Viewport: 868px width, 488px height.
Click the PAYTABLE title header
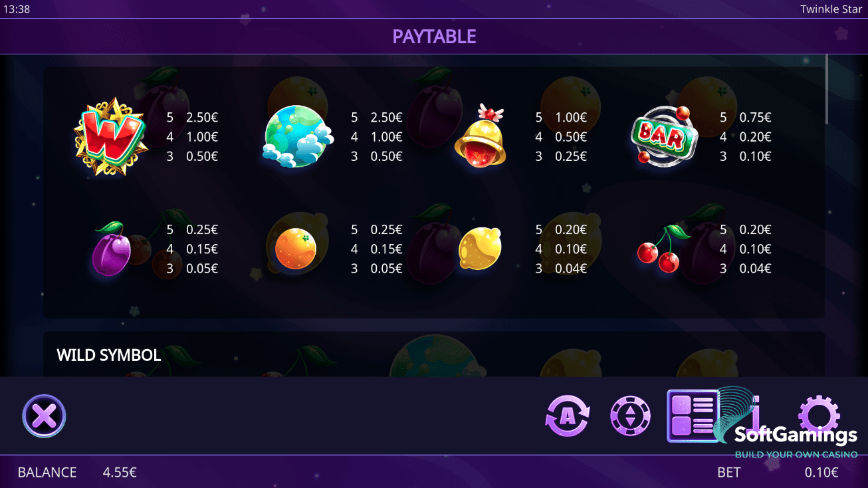click(434, 37)
